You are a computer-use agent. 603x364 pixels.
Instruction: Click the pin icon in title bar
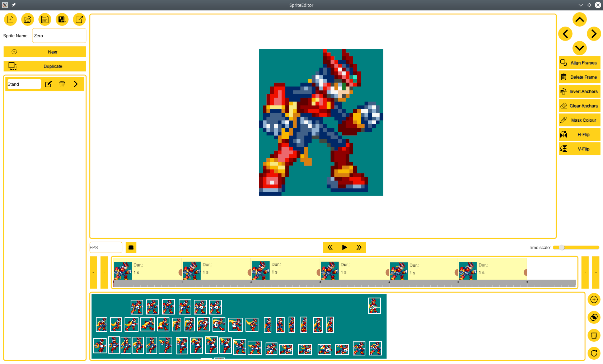pyautogui.click(x=14, y=5)
